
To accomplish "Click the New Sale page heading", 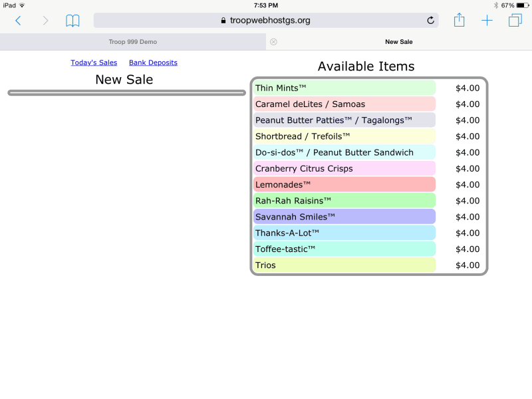I will click(x=124, y=79).
